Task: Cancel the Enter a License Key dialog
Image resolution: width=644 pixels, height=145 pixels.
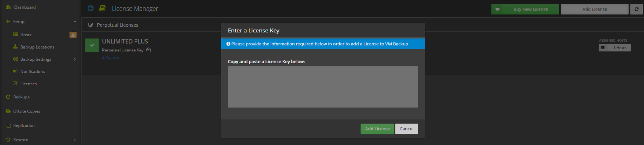Action: click(x=406, y=129)
